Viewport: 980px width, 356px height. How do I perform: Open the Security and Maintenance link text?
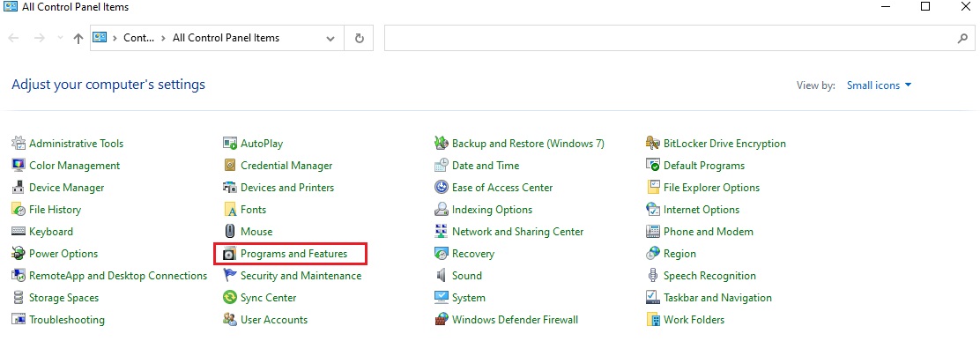point(301,276)
